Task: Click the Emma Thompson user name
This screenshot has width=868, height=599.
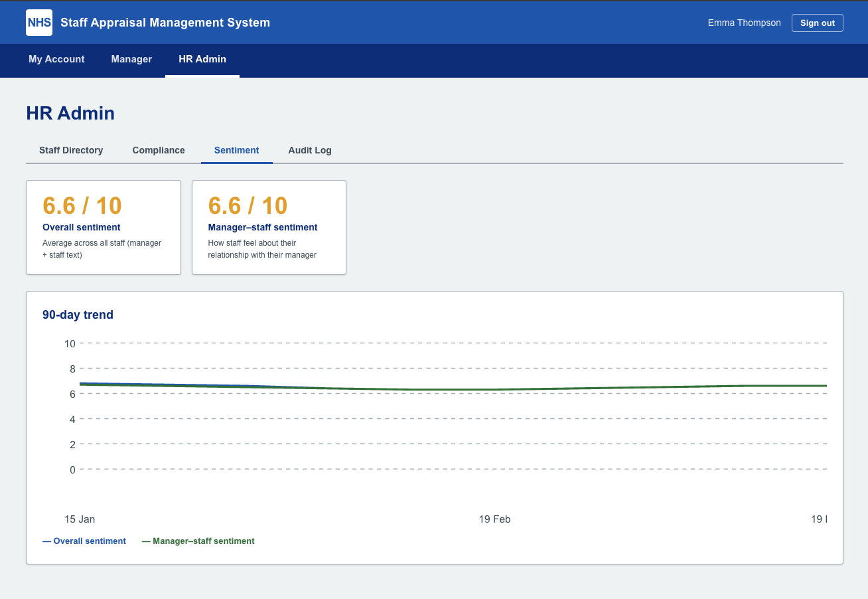Action: click(744, 22)
